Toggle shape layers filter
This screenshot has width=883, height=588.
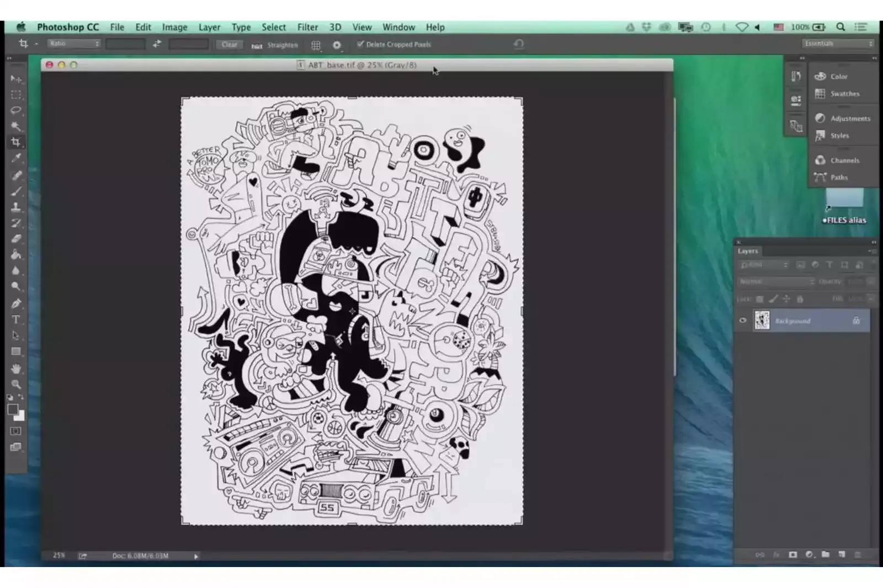(844, 265)
